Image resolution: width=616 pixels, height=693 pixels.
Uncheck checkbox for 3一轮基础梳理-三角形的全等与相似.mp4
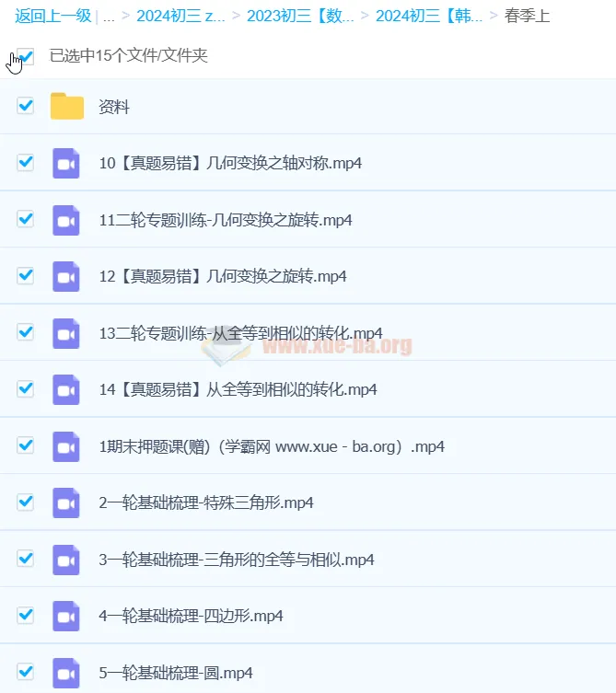(x=26, y=559)
